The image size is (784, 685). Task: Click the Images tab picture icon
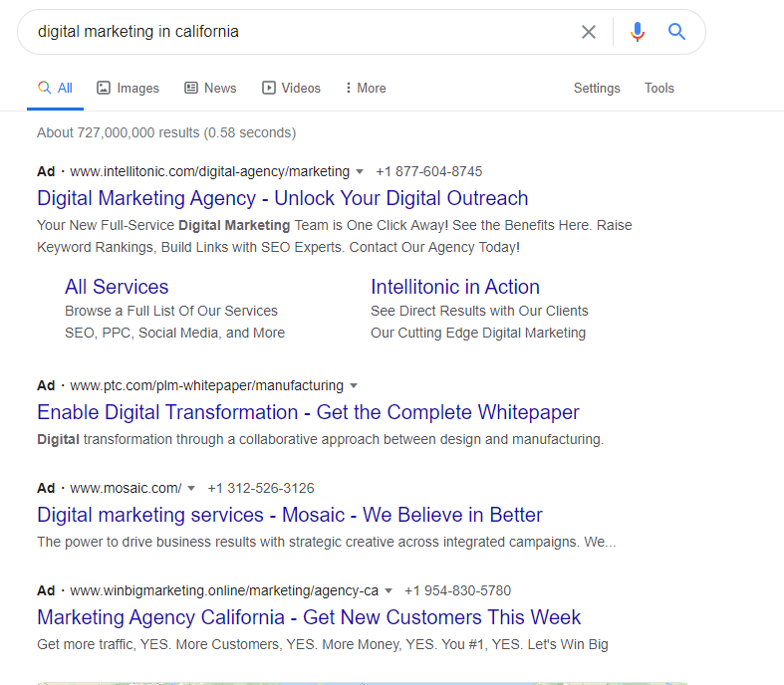point(104,88)
